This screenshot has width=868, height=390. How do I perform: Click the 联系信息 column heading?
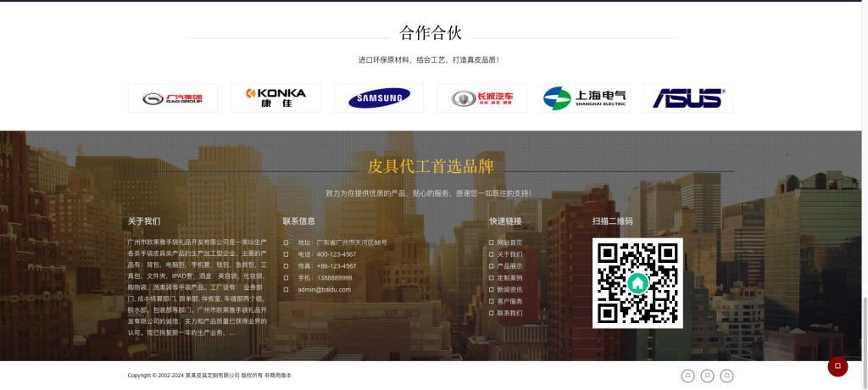tap(299, 220)
